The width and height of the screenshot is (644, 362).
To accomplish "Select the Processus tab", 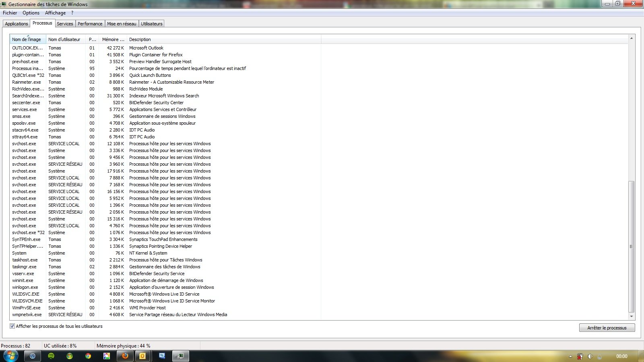I will pos(42,23).
